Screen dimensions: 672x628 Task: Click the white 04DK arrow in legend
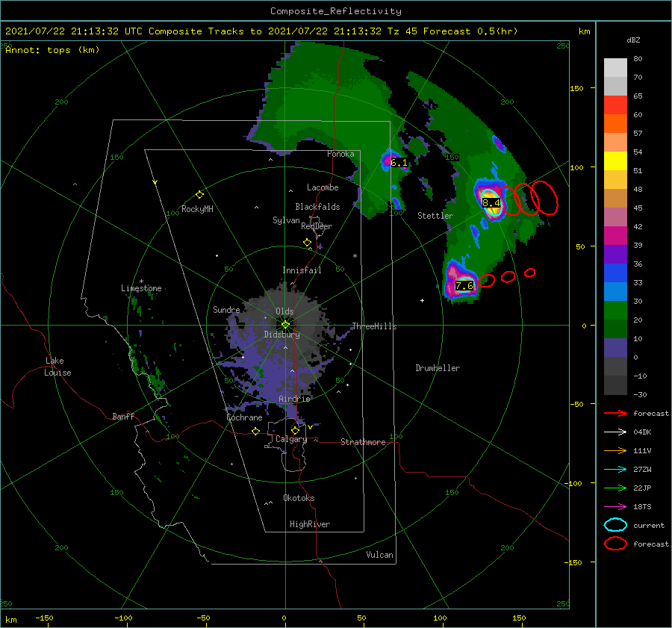[x=615, y=432]
